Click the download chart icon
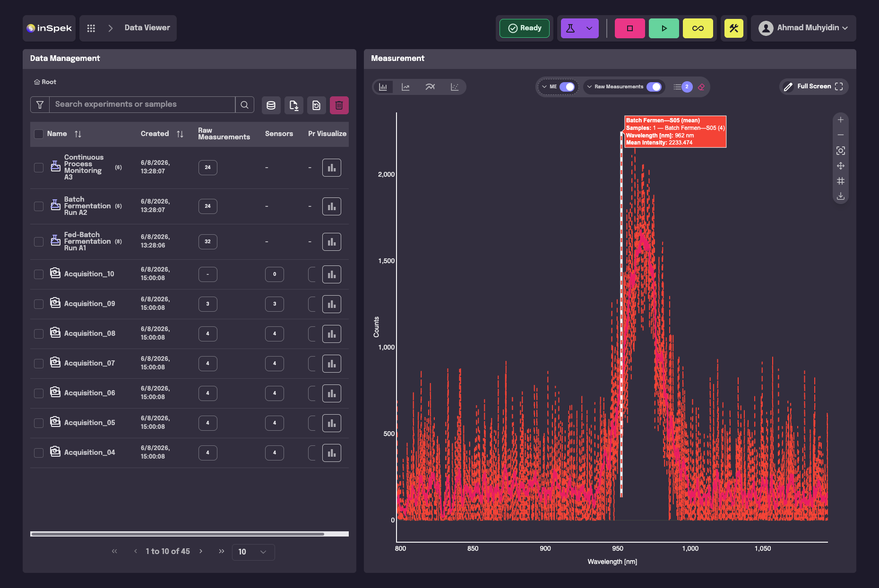Image resolution: width=879 pixels, height=588 pixels. (x=841, y=196)
